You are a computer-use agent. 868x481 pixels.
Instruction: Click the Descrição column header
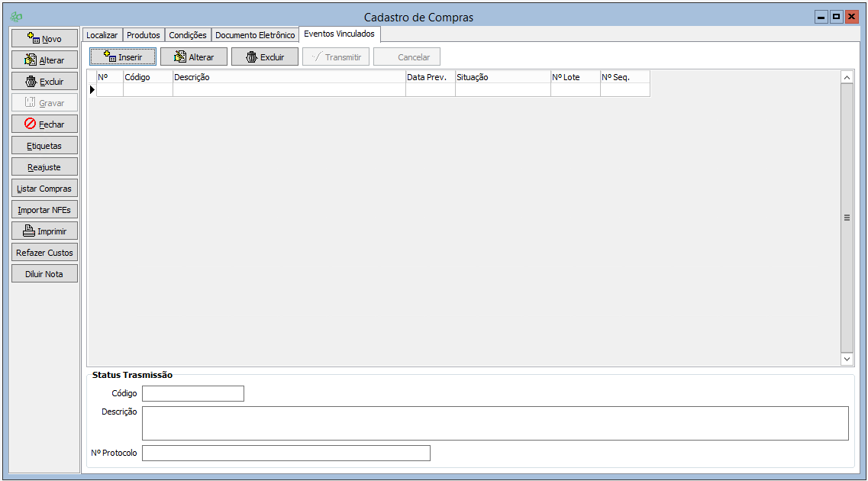coord(289,77)
